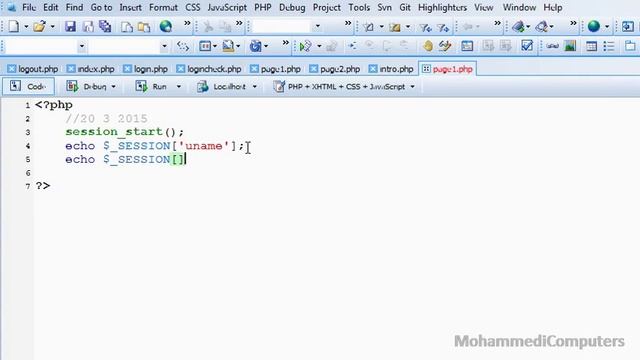
Task: Close the intro.php tab with its X
Action: click(x=373, y=69)
